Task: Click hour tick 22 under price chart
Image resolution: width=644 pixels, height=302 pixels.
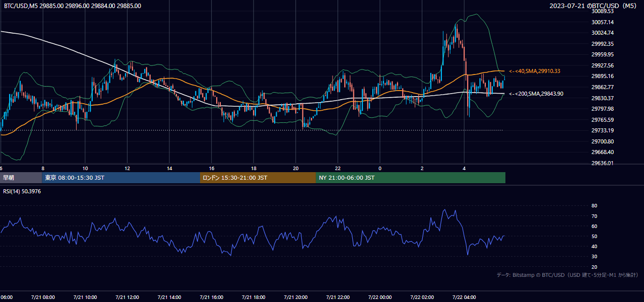Action: click(338, 168)
